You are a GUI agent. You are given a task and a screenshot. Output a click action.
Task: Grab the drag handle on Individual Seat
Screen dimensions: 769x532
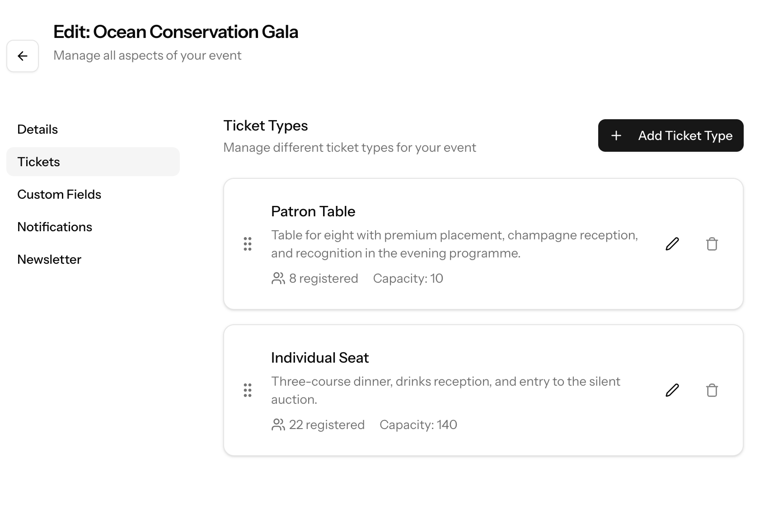[247, 390]
